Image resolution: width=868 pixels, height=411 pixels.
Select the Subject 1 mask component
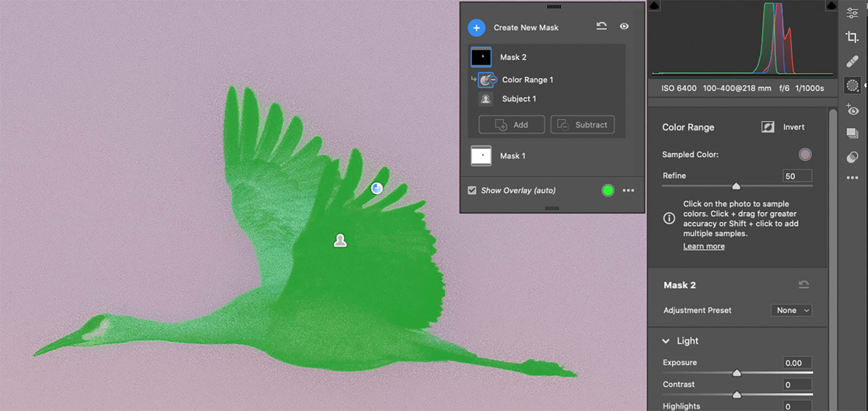pos(519,99)
